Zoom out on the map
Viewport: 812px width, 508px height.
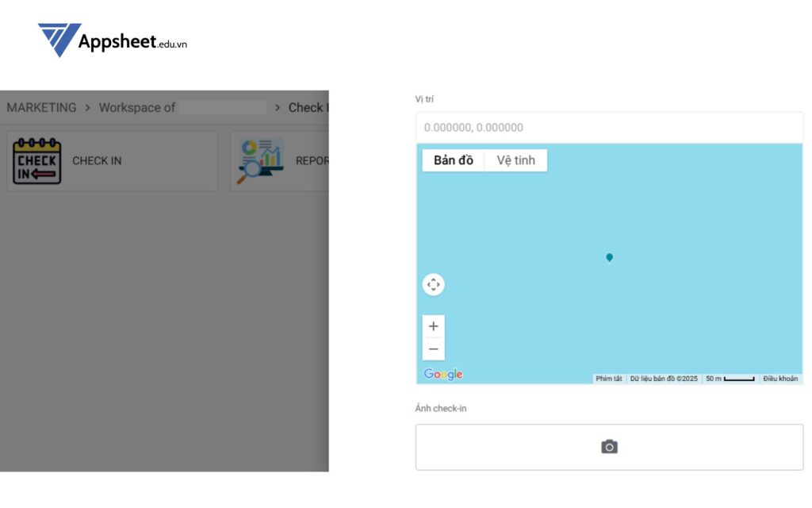tap(433, 349)
